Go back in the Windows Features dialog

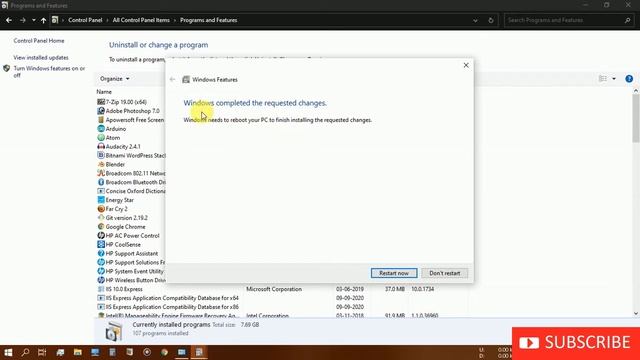(172, 80)
